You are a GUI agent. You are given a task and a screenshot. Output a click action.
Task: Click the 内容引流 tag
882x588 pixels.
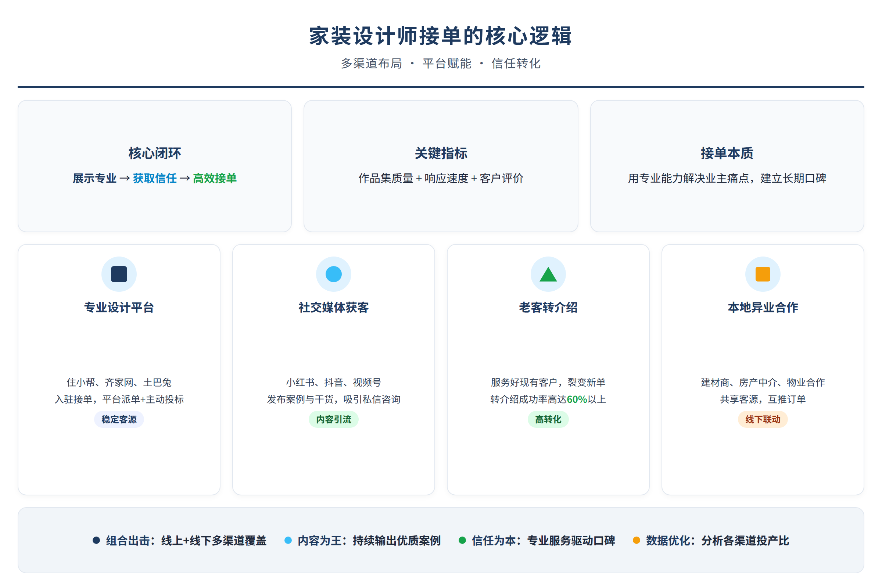tap(333, 419)
